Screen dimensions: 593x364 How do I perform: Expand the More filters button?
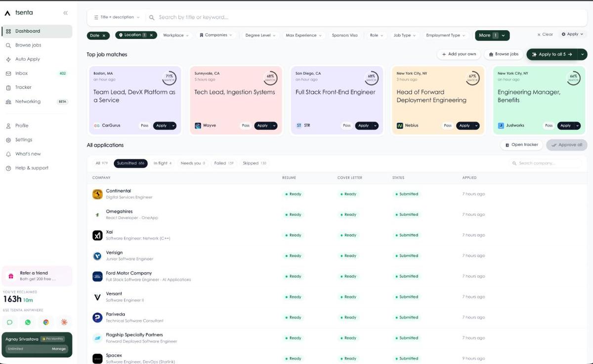click(492, 36)
